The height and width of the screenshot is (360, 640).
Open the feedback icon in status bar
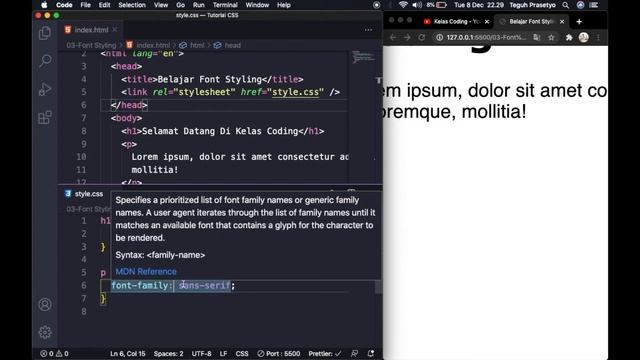coord(354,353)
